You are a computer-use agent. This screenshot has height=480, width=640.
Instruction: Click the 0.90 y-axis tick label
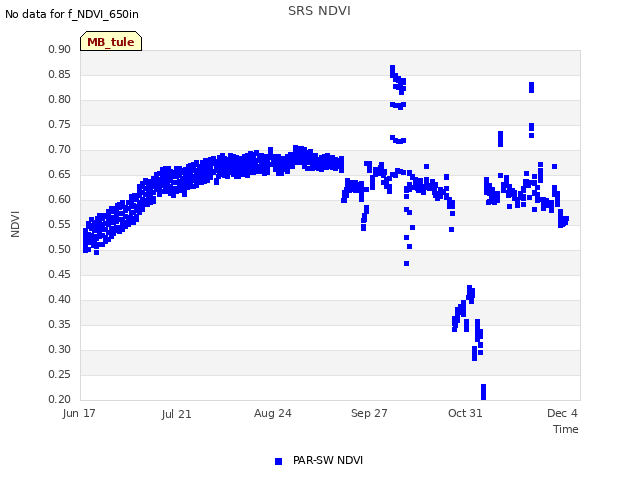pos(60,49)
